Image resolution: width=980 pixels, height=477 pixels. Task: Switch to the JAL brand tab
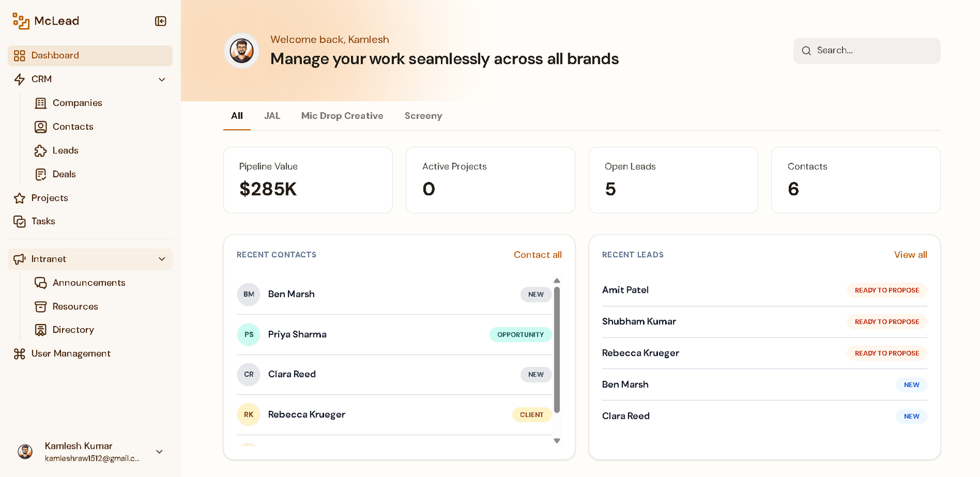click(x=272, y=116)
